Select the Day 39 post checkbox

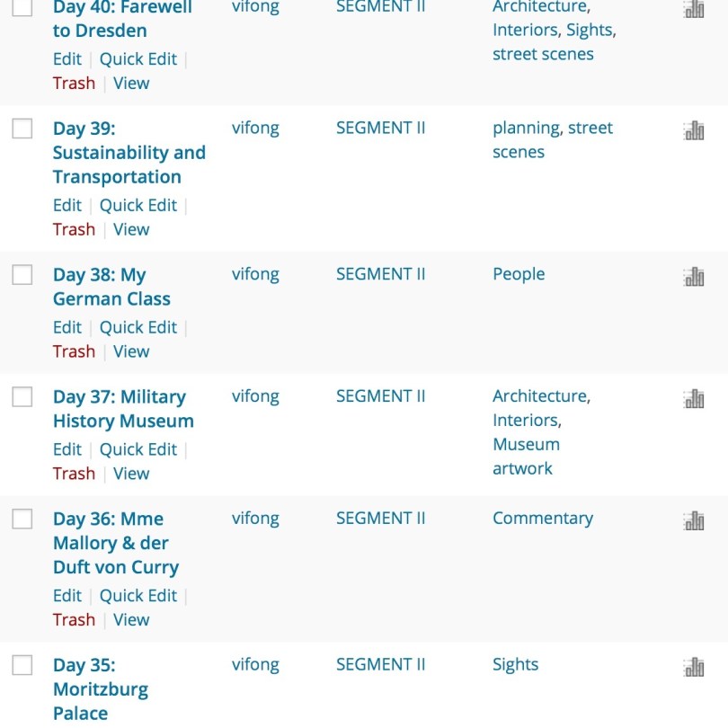22,129
